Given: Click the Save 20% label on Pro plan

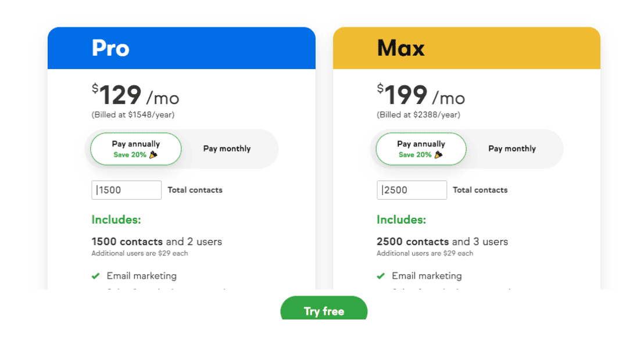Looking at the screenshot, I should [131, 154].
